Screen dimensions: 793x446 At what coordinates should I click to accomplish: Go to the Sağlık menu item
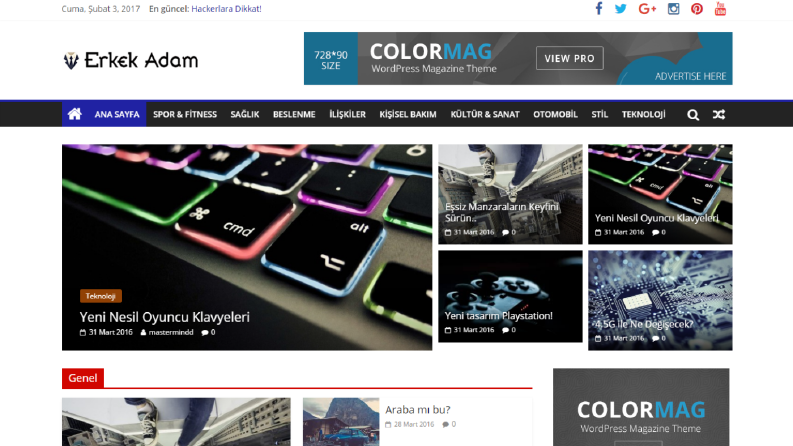[x=245, y=114]
